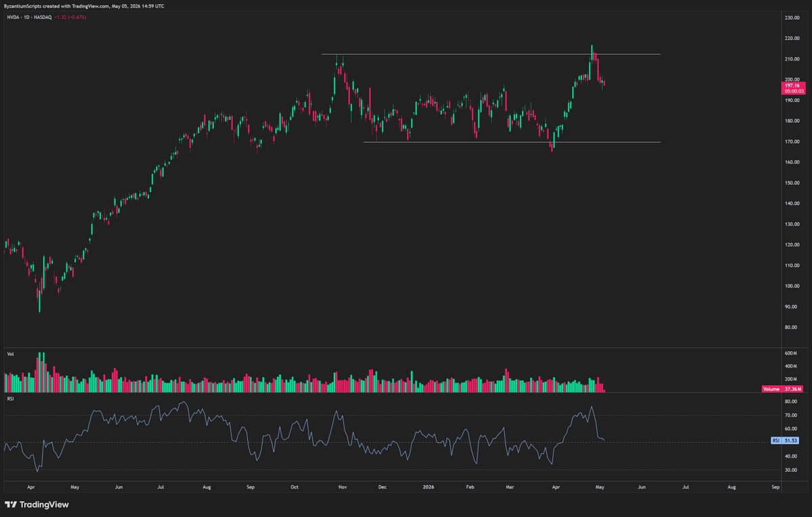The width and height of the screenshot is (812, 517).
Task: Select the upper horizontal resistance line
Action: tap(491, 54)
